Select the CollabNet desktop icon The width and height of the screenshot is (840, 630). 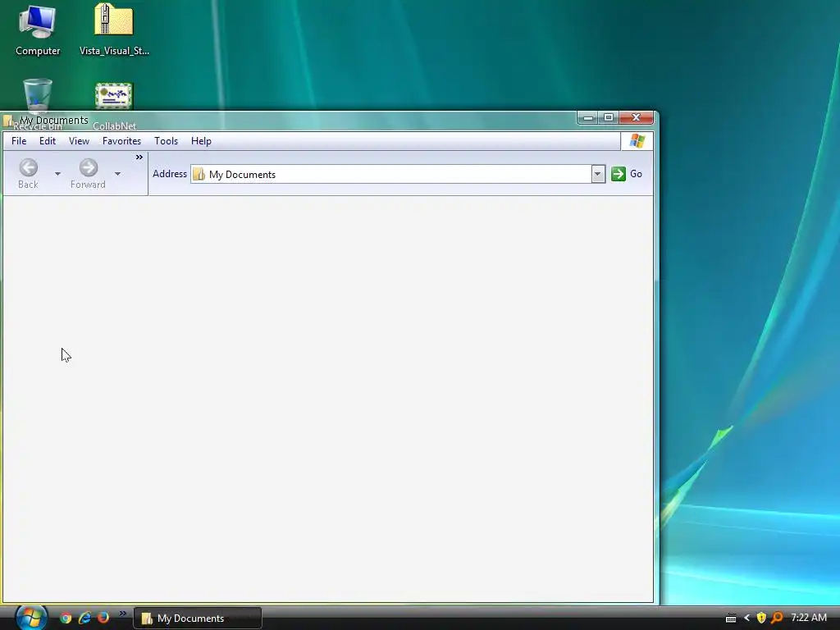[114, 97]
